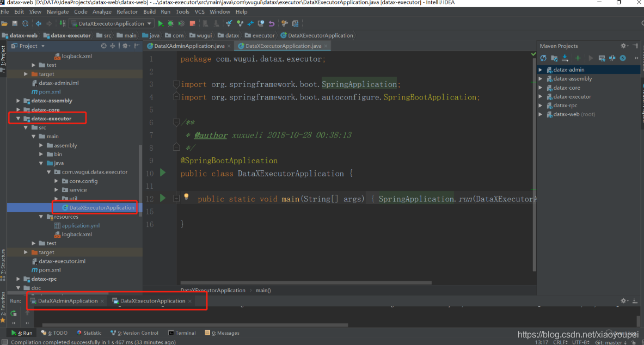Expand the datax-assembly module node
Image resolution: width=644 pixels, height=345 pixels.
pyautogui.click(x=18, y=101)
